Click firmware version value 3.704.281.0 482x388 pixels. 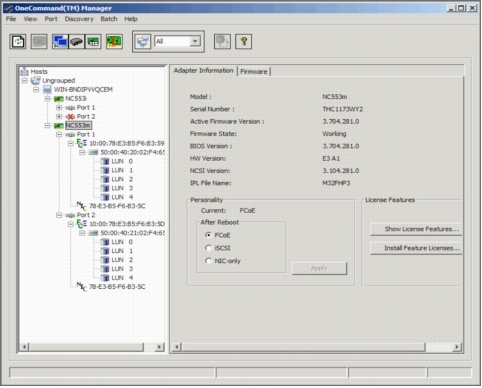341,121
